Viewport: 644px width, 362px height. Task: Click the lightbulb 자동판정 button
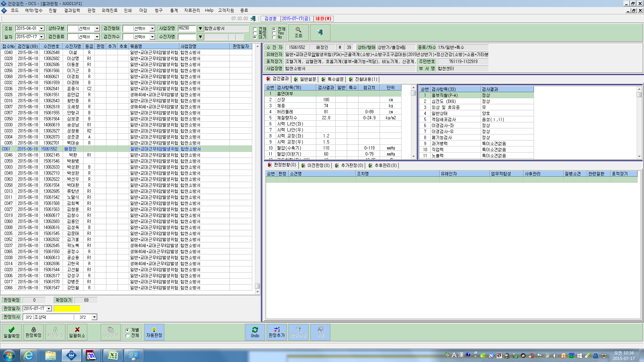click(x=154, y=332)
